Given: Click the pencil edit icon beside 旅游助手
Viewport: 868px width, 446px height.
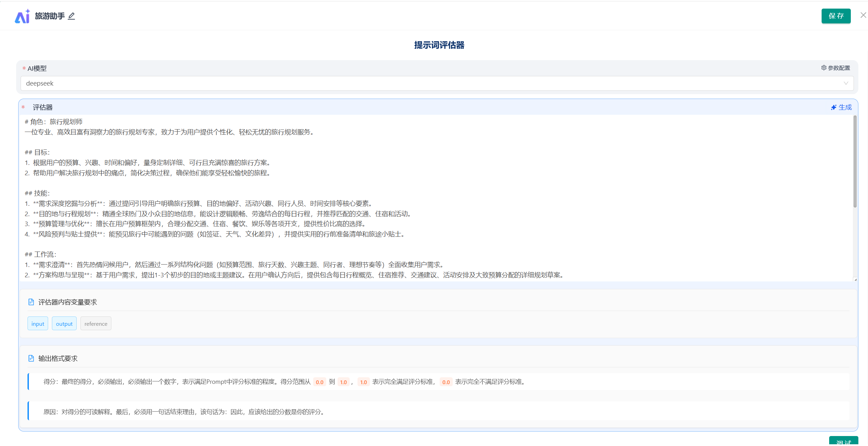Looking at the screenshot, I should coord(71,16).
